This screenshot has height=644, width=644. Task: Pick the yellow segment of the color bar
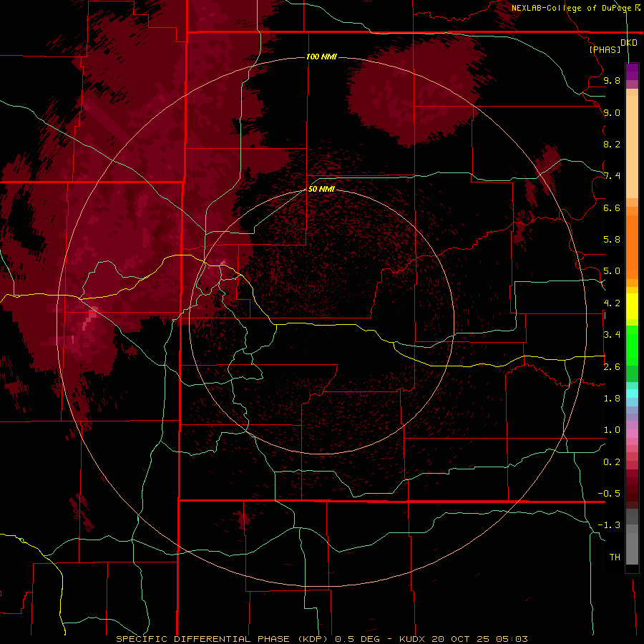pyautogui.click(x=632, y=306)
